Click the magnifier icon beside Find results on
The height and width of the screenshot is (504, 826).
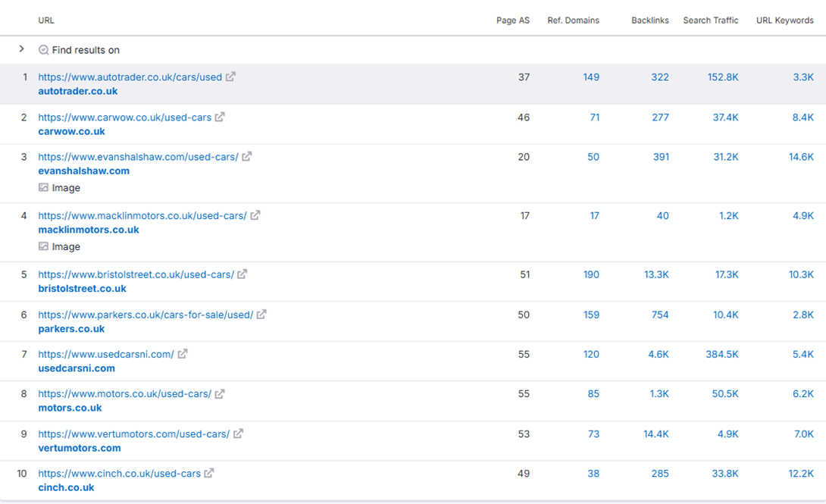click(x=44, y=50)
